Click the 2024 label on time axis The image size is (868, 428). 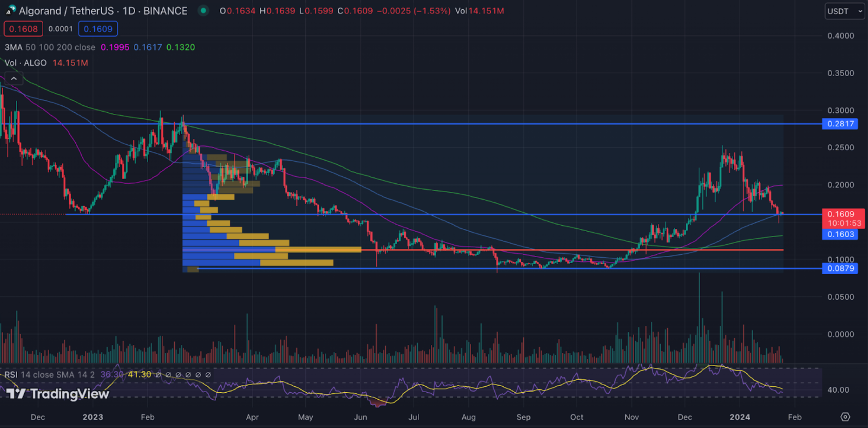coord(740,417)
